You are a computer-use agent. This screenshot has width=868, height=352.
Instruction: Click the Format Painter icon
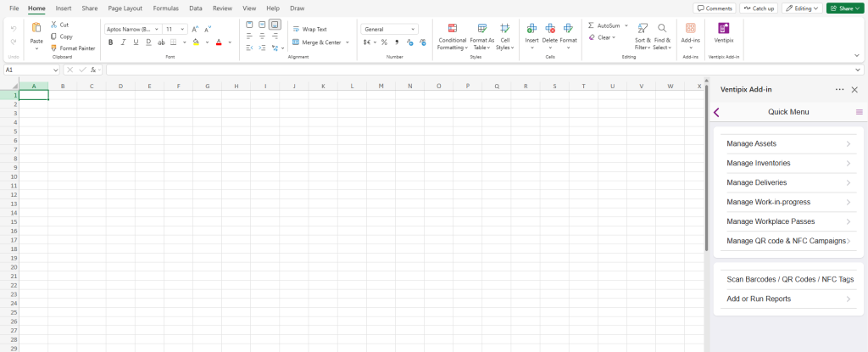pyautogui.click(x=53, y=48)
